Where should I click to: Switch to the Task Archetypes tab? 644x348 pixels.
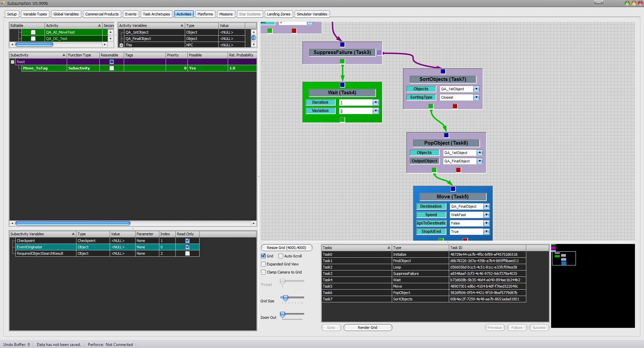click(x=156, y=14)
